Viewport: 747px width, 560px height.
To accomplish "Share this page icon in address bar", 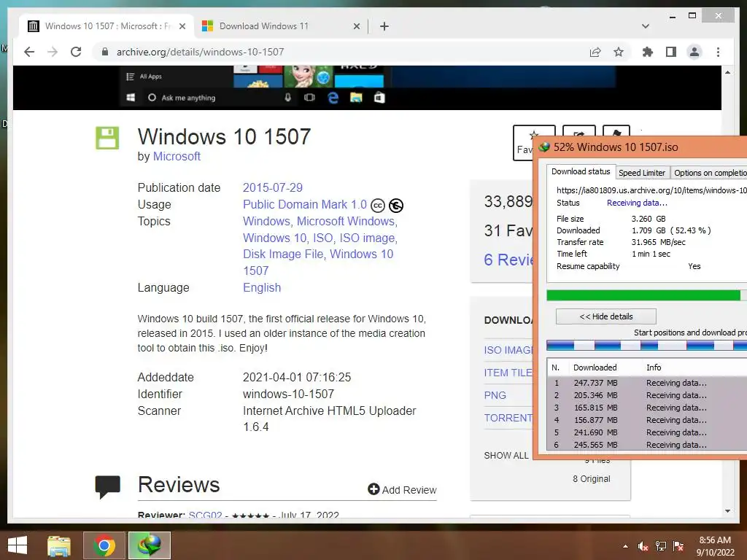I will (595, 52).
